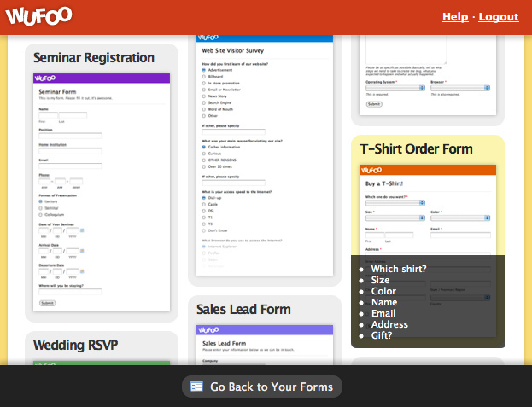The image size is (532, 407).
Task: Click 'Gift?' in the field list overlay
Action: (x=382, y=335)
